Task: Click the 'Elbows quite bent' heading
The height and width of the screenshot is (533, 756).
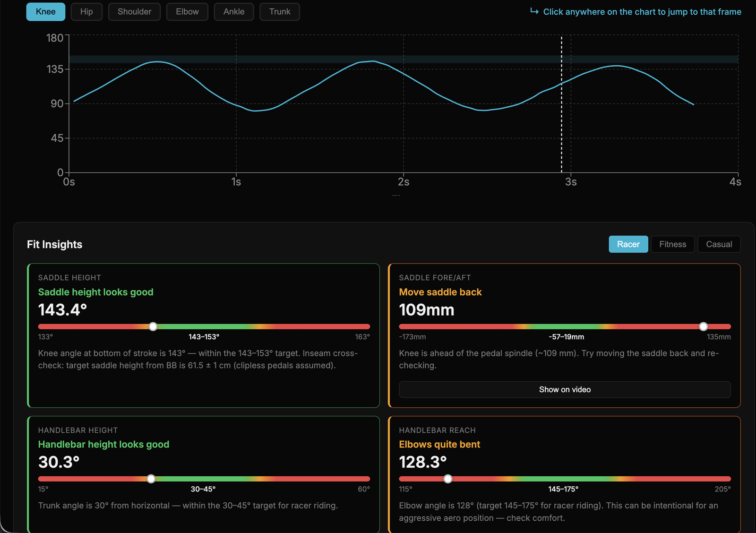Action: 439,444
